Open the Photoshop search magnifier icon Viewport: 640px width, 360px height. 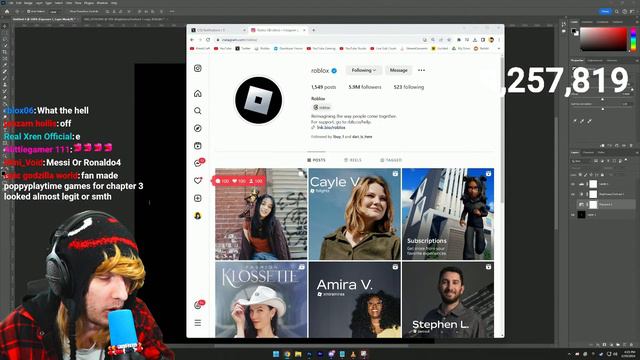tap(616, 11)
